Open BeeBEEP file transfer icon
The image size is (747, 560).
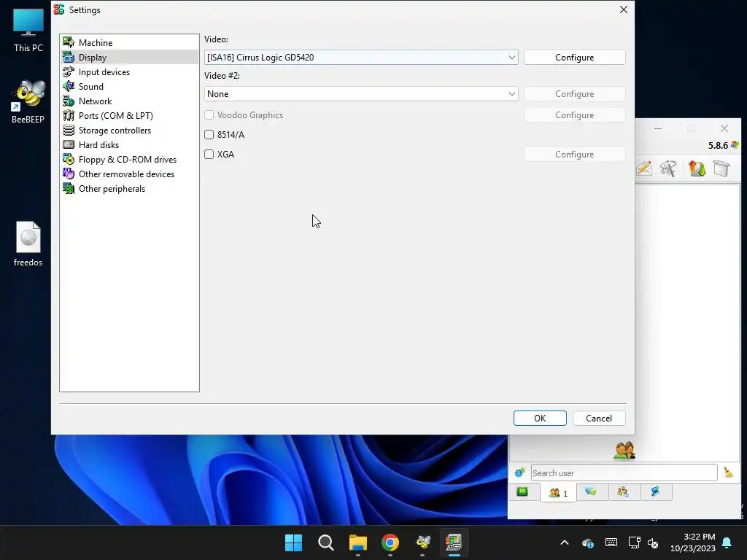(697, 168)
